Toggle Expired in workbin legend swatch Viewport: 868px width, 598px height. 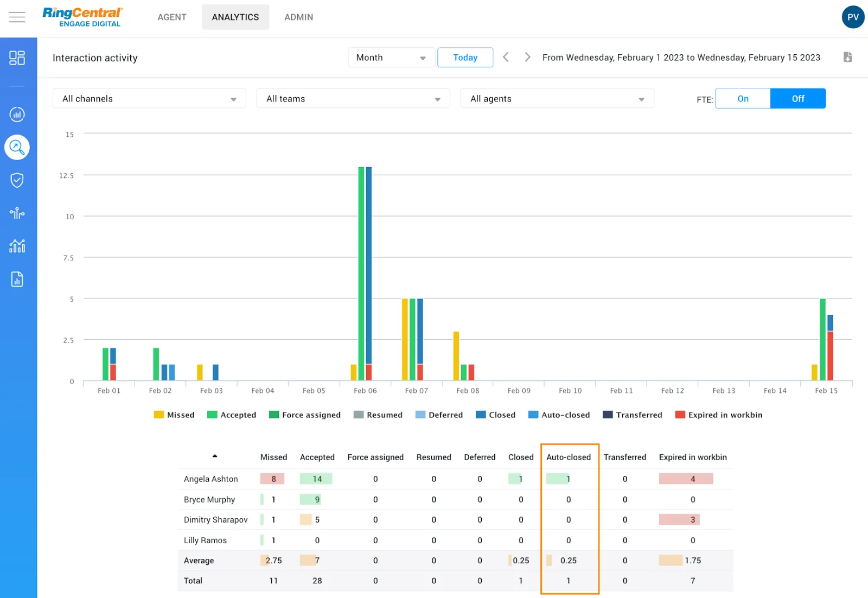pos(680,415)
